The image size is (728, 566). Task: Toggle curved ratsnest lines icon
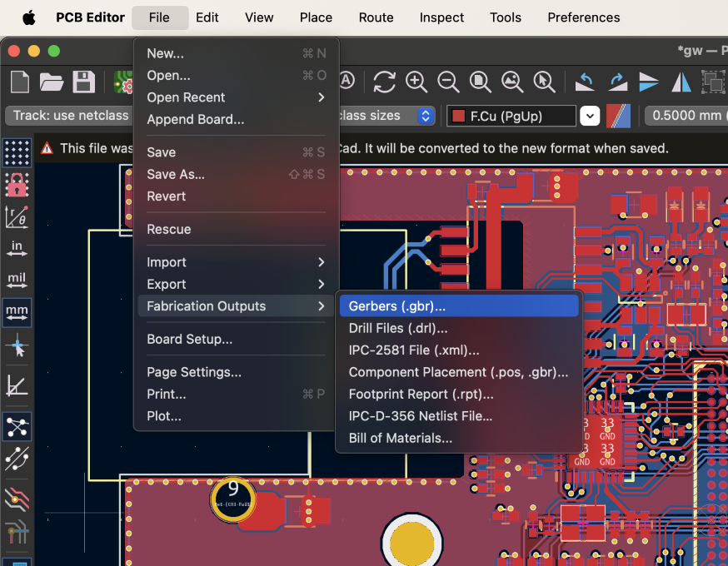coord(17,459)
